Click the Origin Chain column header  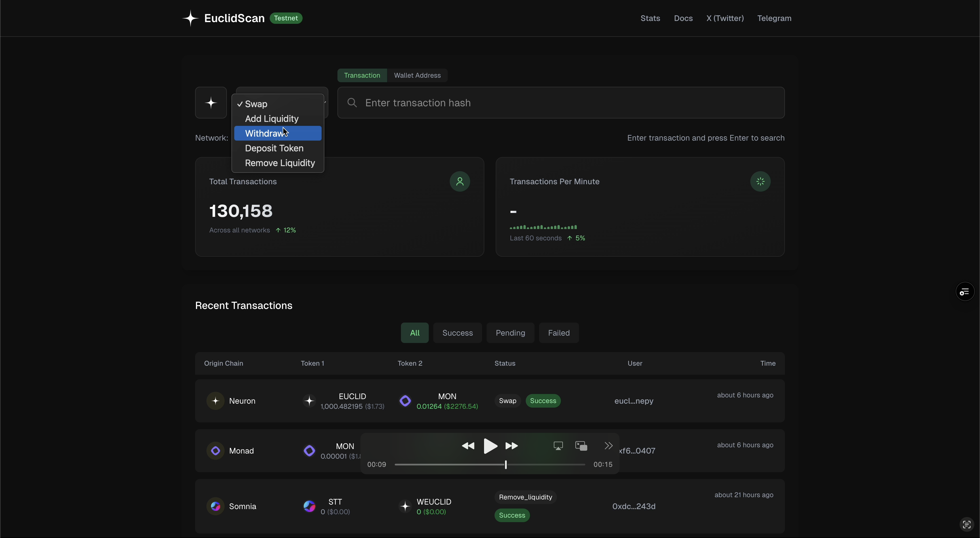(x=224, y=363)
